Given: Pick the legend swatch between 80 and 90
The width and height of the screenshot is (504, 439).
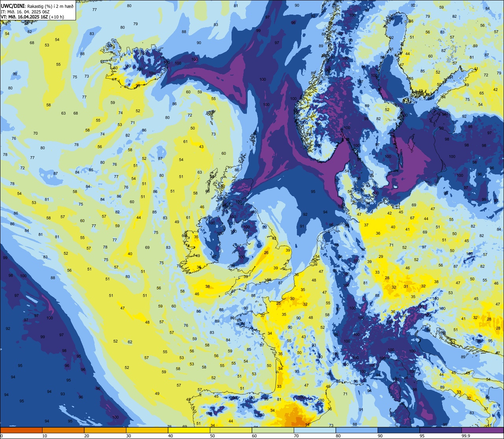Looking at the screenshot, I should tap(357, 430).
